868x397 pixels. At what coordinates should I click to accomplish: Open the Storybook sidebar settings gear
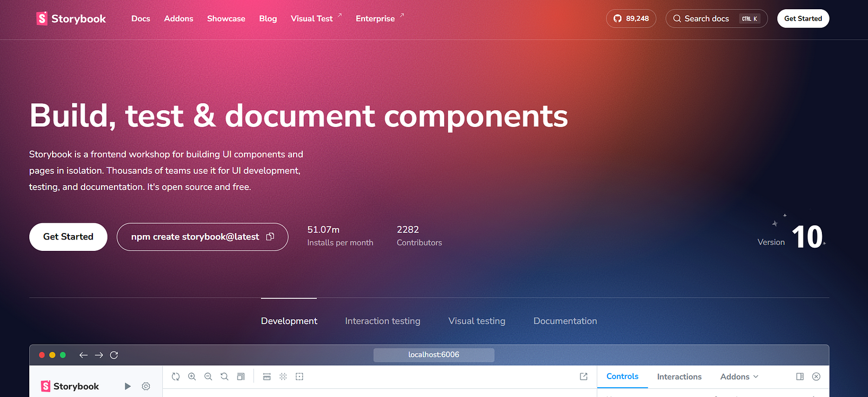(x=146, y=386)
